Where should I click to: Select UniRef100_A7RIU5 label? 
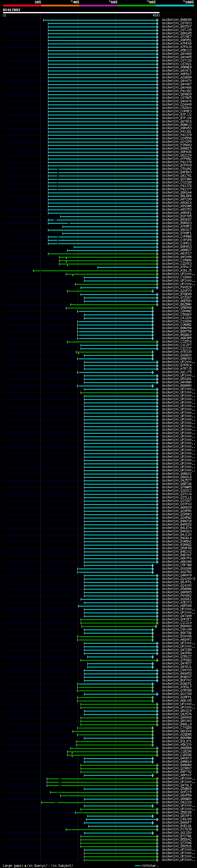(x=177, y=352)
